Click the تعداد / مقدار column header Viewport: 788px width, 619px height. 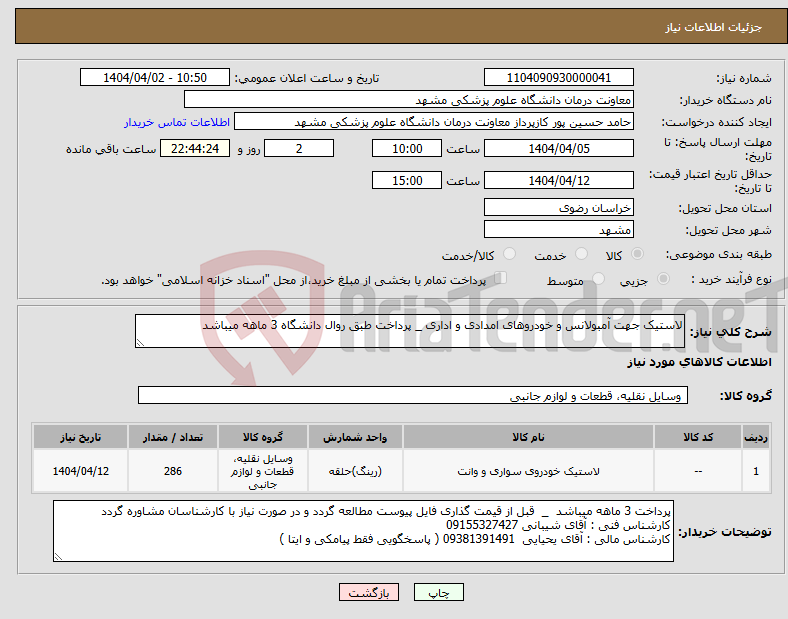pos(172,437)
